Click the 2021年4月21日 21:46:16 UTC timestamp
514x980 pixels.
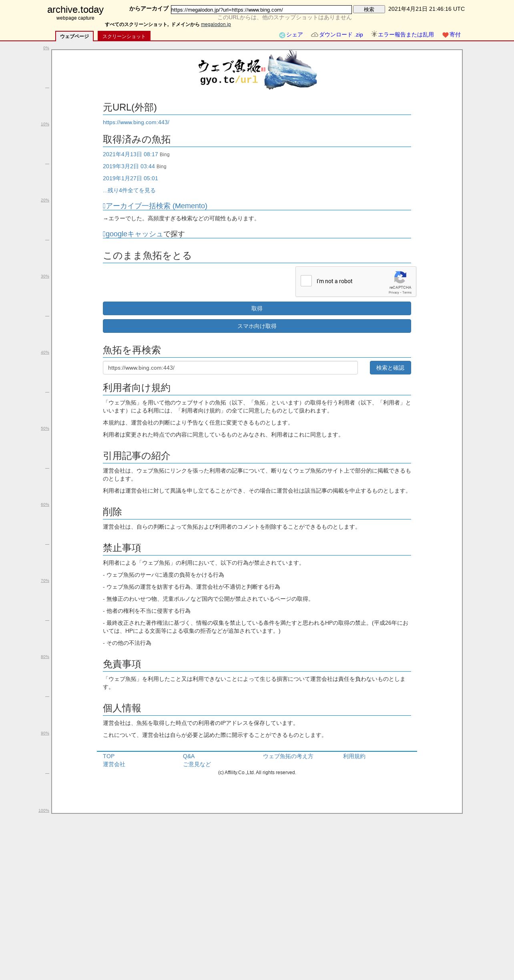[x=426, y=9]
